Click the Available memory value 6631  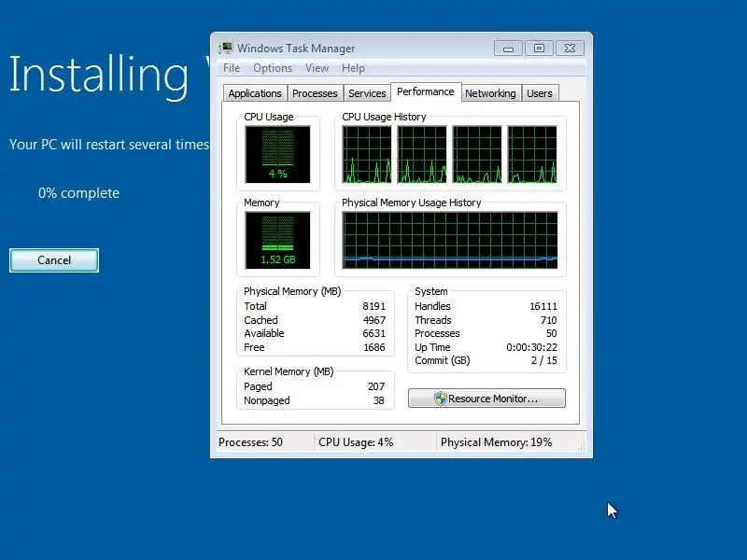point(373,333)
